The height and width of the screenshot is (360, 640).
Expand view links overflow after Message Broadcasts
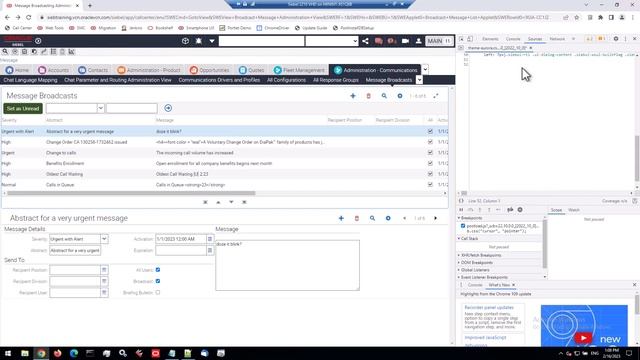tap(419, 80)
